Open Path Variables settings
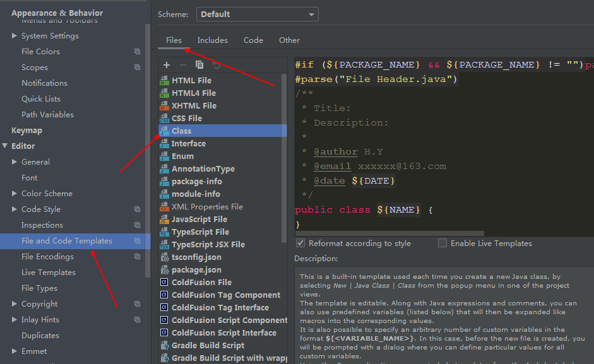This screenshot has width=594, height=364. 48,114
